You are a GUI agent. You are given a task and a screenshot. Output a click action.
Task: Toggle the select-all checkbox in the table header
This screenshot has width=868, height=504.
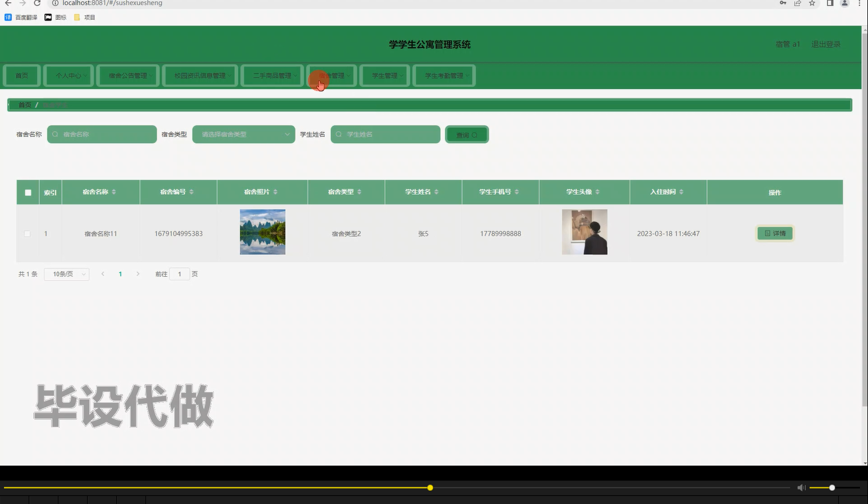[x=27, y=192]
